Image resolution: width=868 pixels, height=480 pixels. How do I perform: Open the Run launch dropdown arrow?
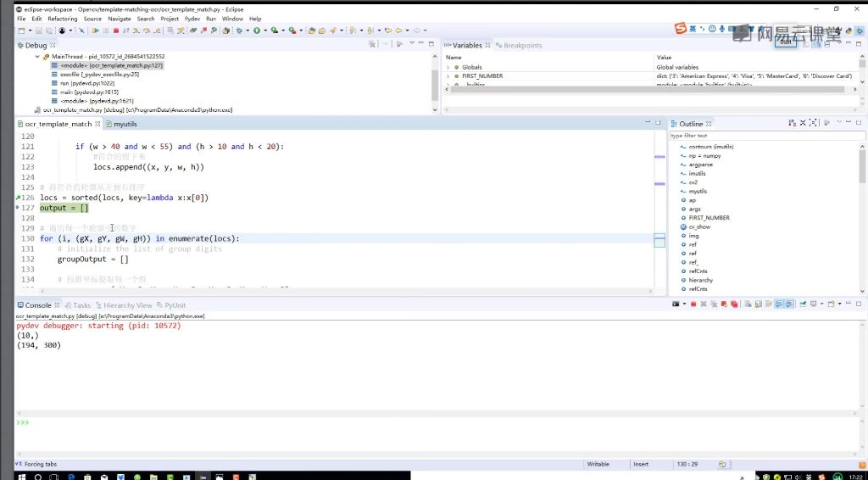point(265,31)
